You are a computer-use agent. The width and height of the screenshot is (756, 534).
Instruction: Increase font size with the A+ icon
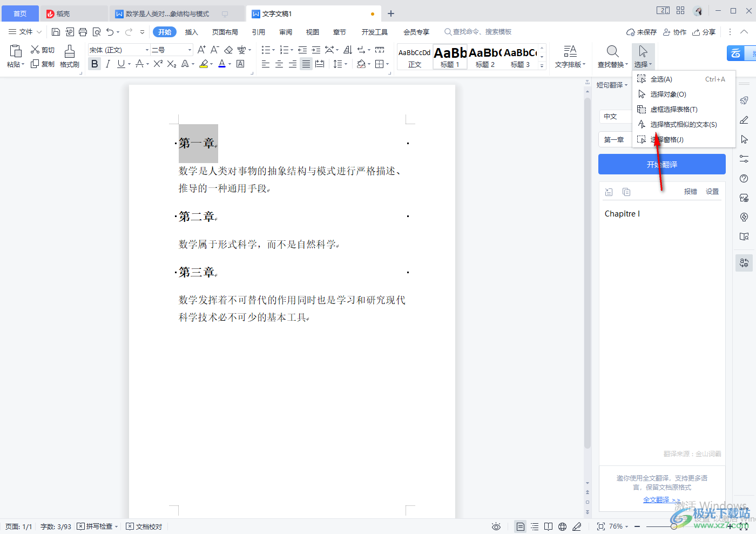coord(201,50)
